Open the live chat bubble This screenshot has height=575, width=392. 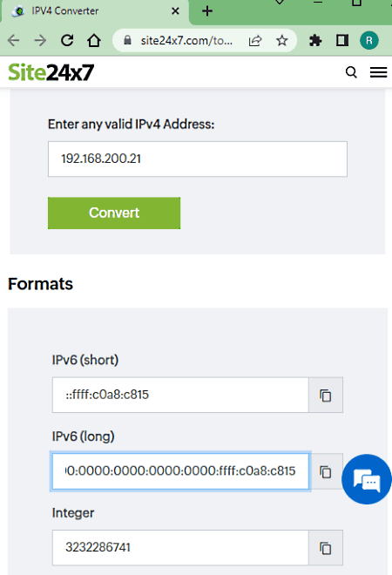(x=367, y=479)
